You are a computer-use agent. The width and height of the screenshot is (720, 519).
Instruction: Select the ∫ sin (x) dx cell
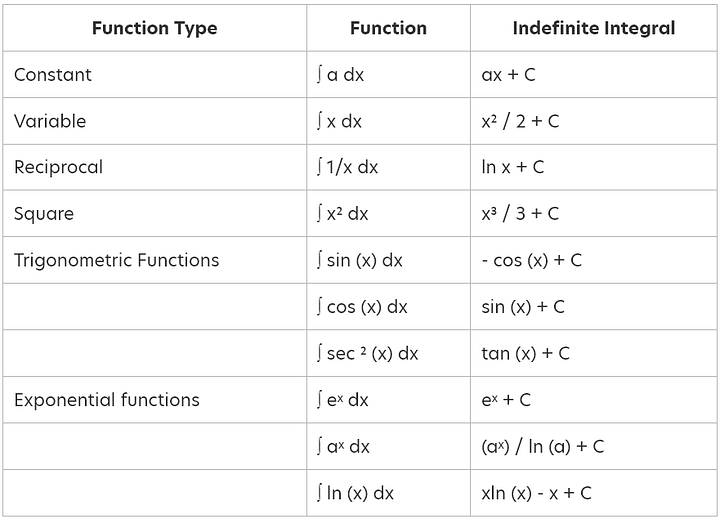pyautogui.click(x=360, y=260)
